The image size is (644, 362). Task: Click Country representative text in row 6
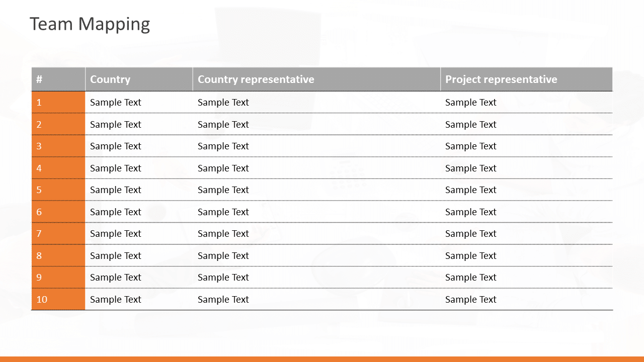[x=223, y=212]
